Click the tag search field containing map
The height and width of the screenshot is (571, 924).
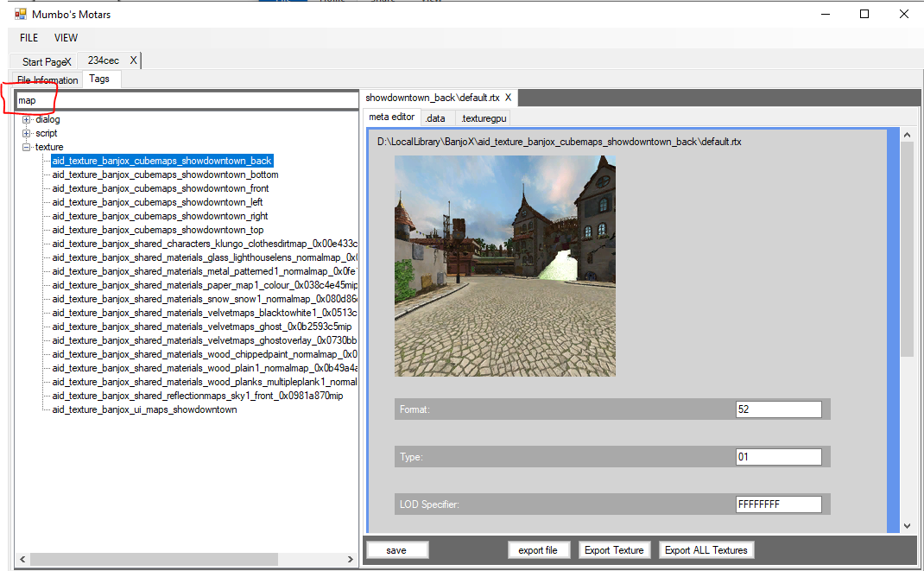pyautogui.click(x=187, y=100)
